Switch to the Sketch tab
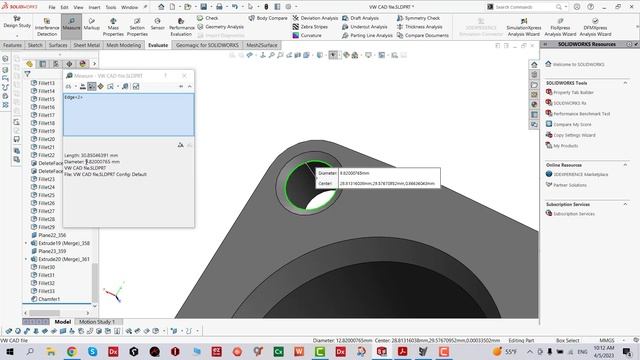 pyautogui.click(x=35, y=45)
